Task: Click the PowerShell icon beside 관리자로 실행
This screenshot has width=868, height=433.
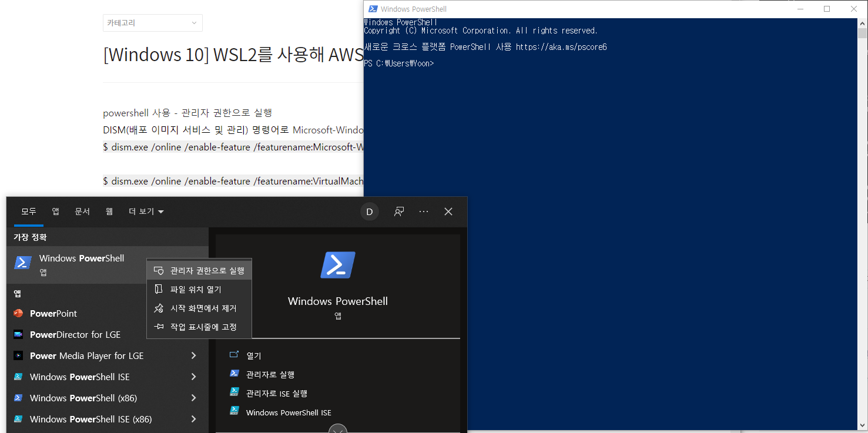Action: pos(234,374)
